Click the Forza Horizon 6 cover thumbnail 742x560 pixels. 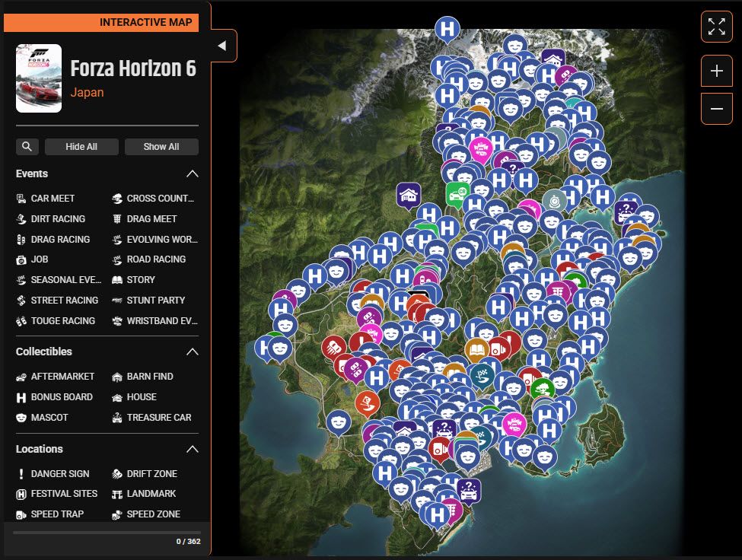coord(39,78)
